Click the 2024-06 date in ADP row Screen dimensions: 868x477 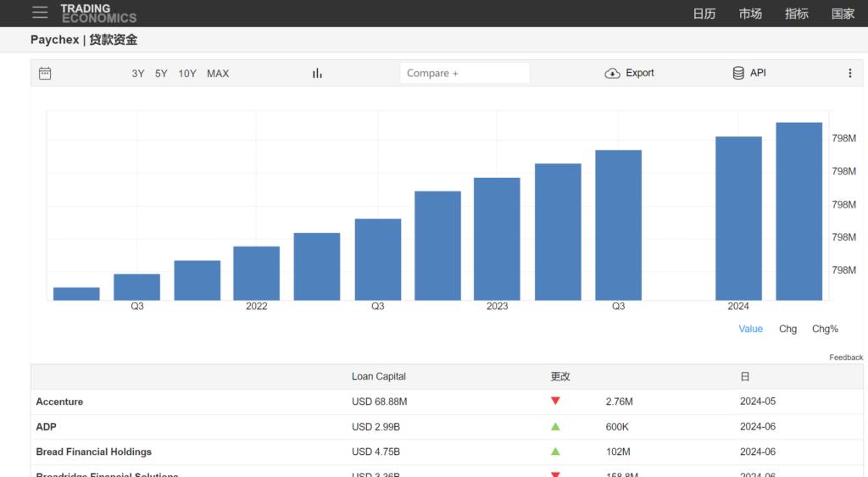[758, 427]
